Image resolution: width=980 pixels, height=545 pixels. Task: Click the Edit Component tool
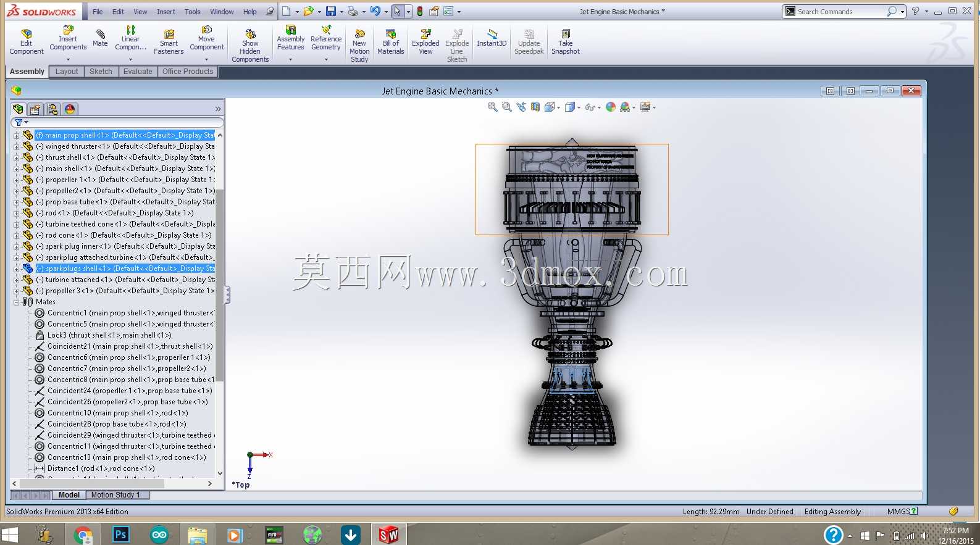[26, 42]
